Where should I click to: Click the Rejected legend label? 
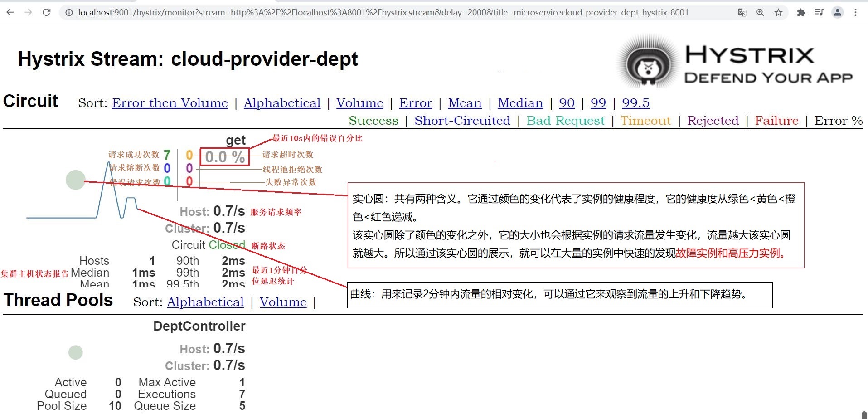pyautogui.click(x=713, y=121)
